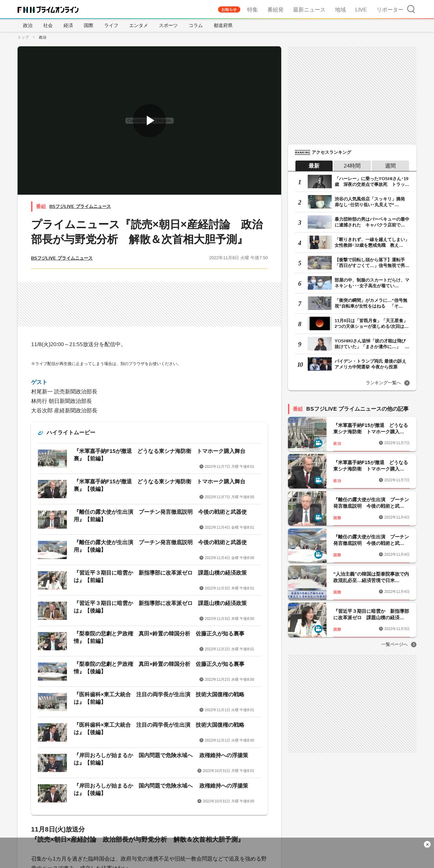This screenshot has height=868, width=434.
Task: Open first sidebar 米軍嘉手納F15 card thumbnail
Action: pyautogui.click(x=307, y=434)
